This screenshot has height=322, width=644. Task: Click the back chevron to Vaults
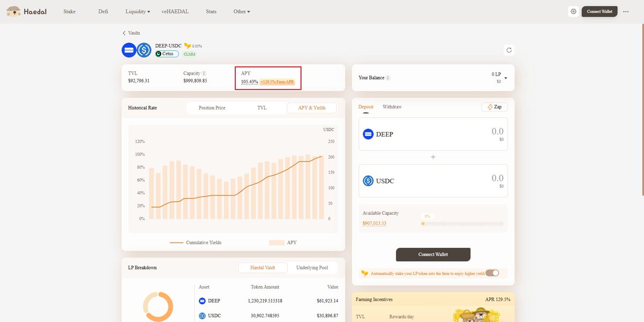(124, 33)
